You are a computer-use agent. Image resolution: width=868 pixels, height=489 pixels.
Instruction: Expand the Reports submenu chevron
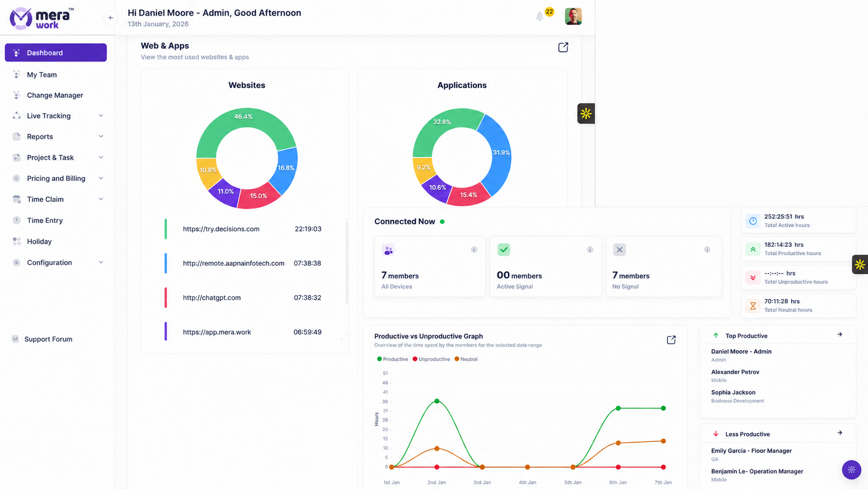[101, 137]
